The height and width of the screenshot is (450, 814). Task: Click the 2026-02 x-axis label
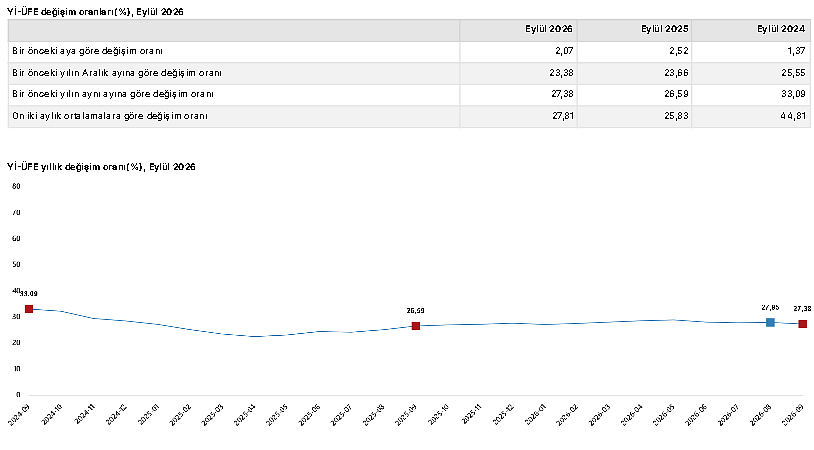pyautogui.click(x=567, y=415)
